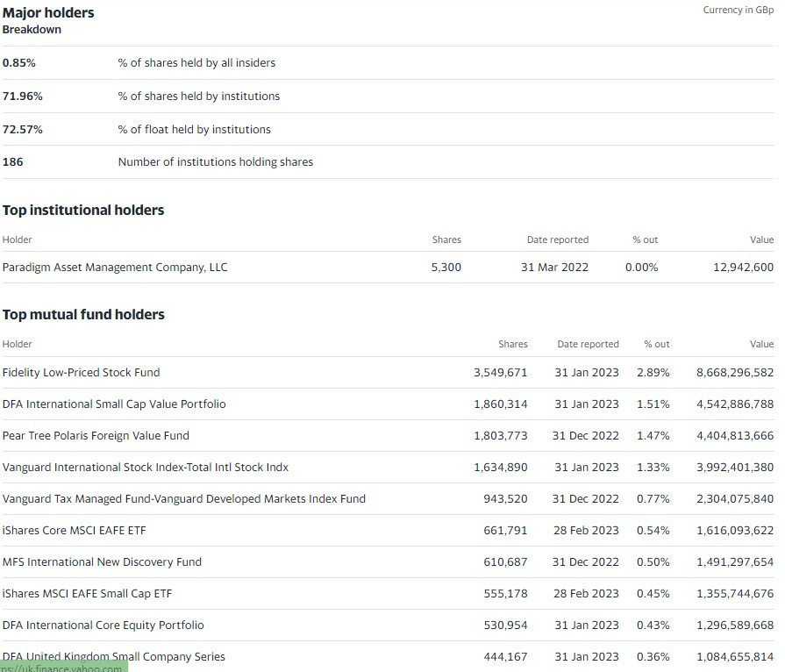
Task: Click Top mutual fund holders heading
Action: coord(83,314)
